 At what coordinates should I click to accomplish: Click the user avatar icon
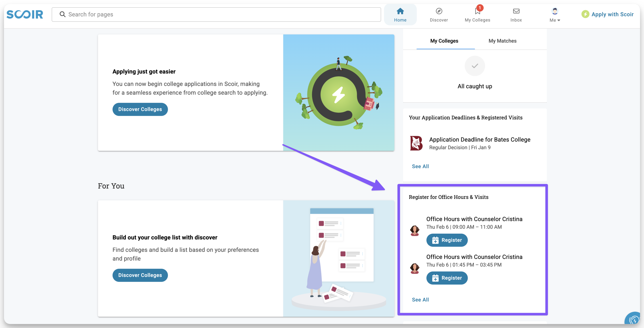(555, 11)
